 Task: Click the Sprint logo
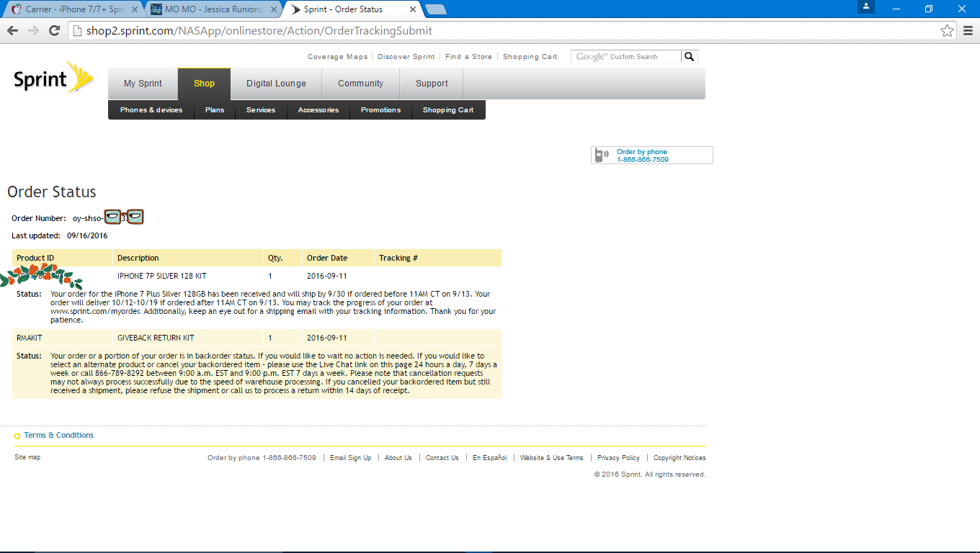tap(53, 78)
